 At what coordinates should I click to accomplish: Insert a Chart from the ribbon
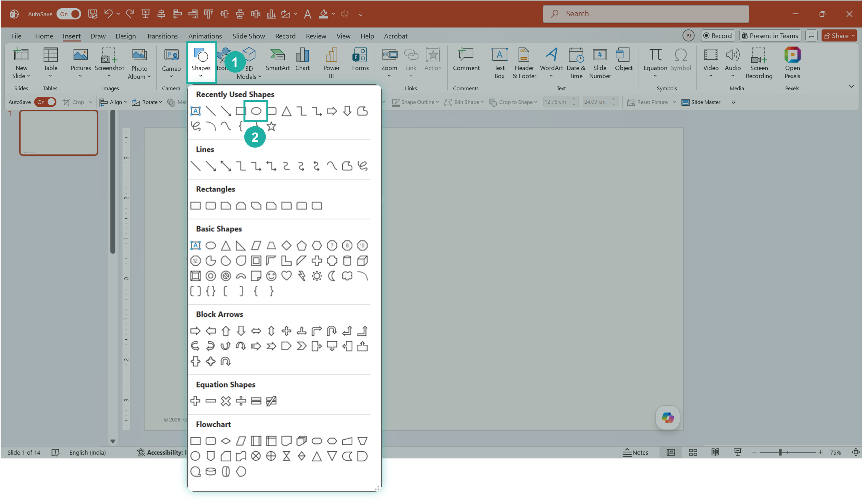tap(302, 60)
